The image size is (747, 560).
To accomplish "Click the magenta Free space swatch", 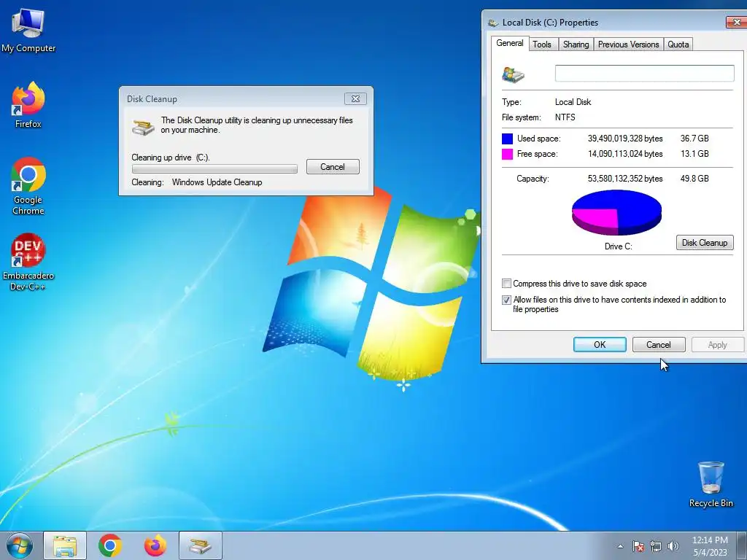I will click(x=508, y=154).
